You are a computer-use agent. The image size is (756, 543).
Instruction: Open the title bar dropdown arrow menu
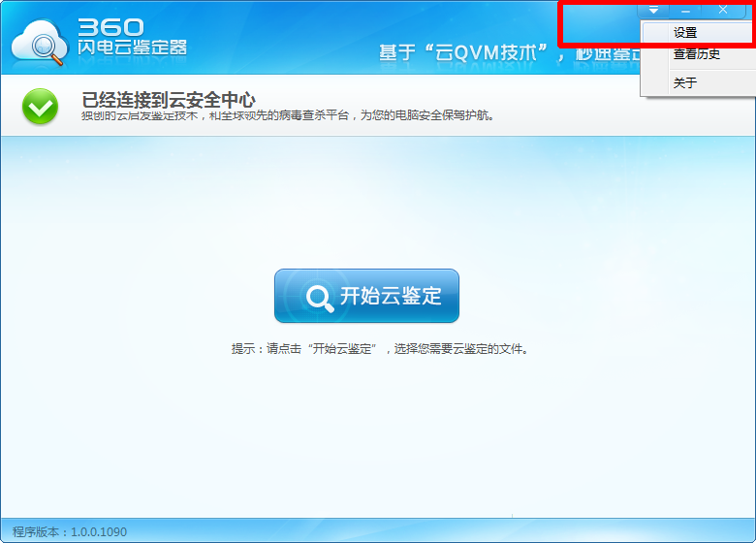pyautogui.click(x=653, y=10)
